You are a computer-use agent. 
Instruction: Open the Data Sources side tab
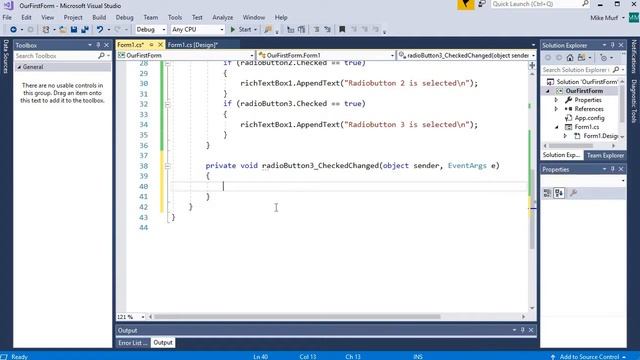[5, 57]
